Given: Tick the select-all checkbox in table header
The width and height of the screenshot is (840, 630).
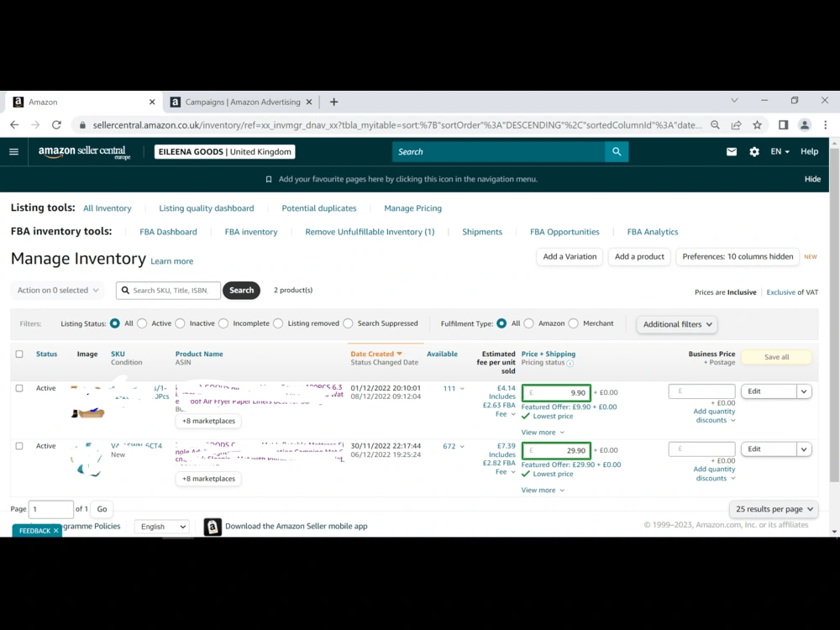Looking at the screenshot, I should (x=19, y=354).
